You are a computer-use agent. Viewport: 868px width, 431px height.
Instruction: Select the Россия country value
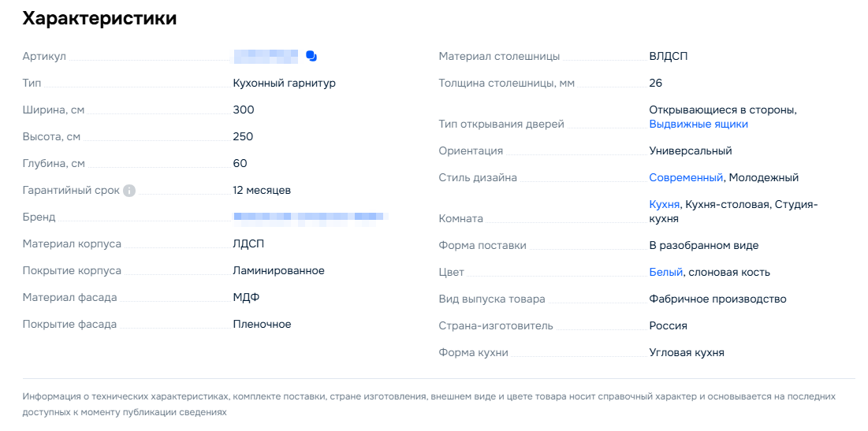668,326
